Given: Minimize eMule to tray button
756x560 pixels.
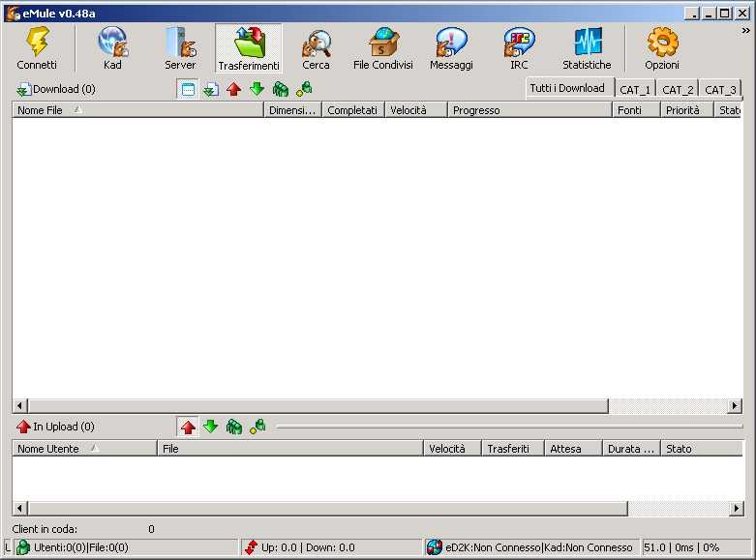Looking at the screenshot, I should pos(692,14).
